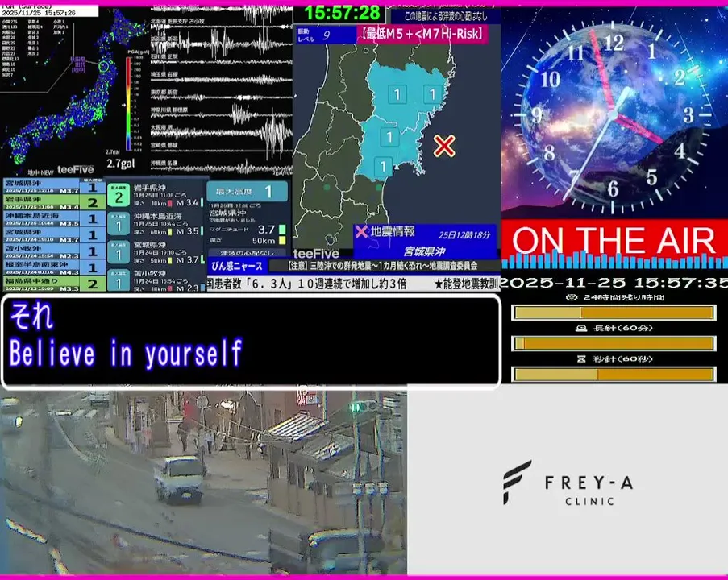Click the FREY-A CLINIC wordmark text

point(589,491)
